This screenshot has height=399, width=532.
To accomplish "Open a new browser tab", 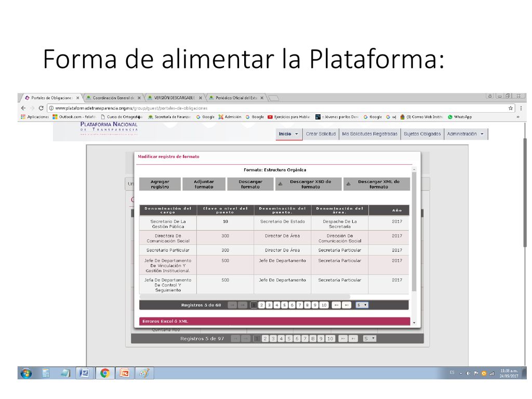I will pos(273,98).
